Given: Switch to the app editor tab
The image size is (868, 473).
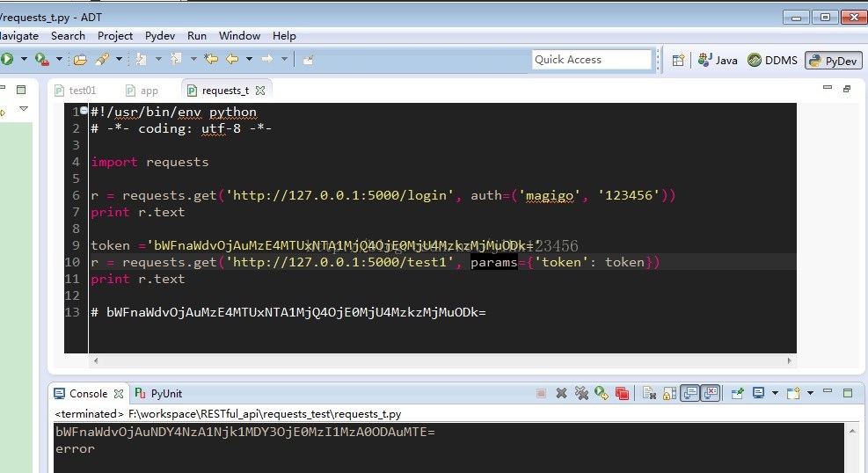Looking at the screenshot, I should click(142, 91).
